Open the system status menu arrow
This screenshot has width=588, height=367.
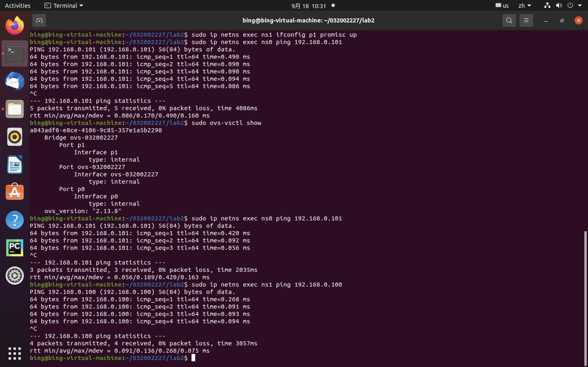click(x=580, y=6)
